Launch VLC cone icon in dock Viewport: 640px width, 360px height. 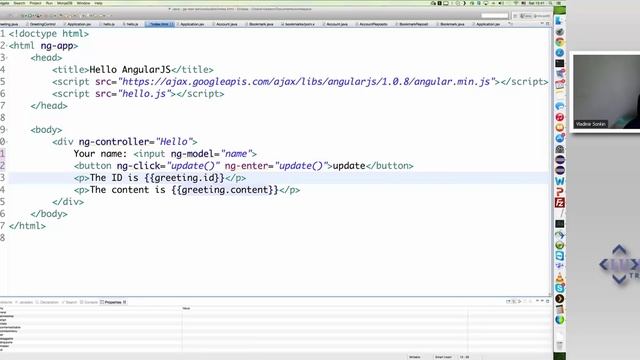click(560, 278)
